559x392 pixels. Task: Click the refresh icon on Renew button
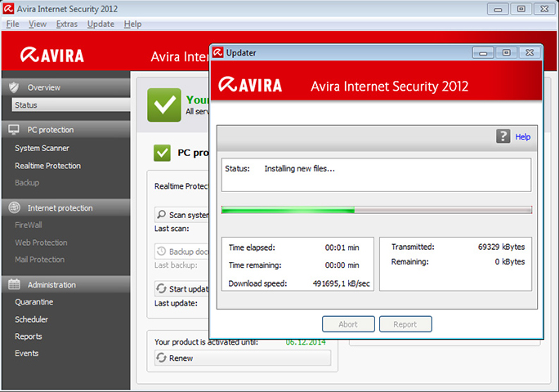(x=162, y=358)
